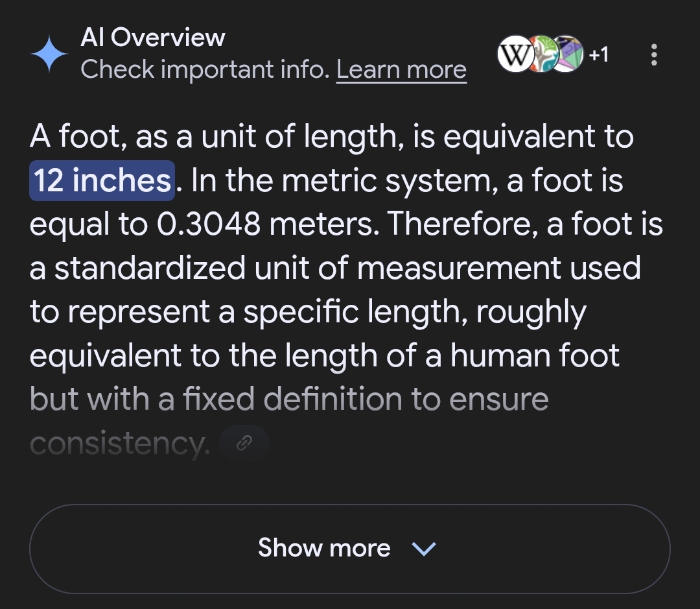Click the +1 additional sources indicator
The width and height of the screenshot is (700, 609).
[x=599, y=54]
